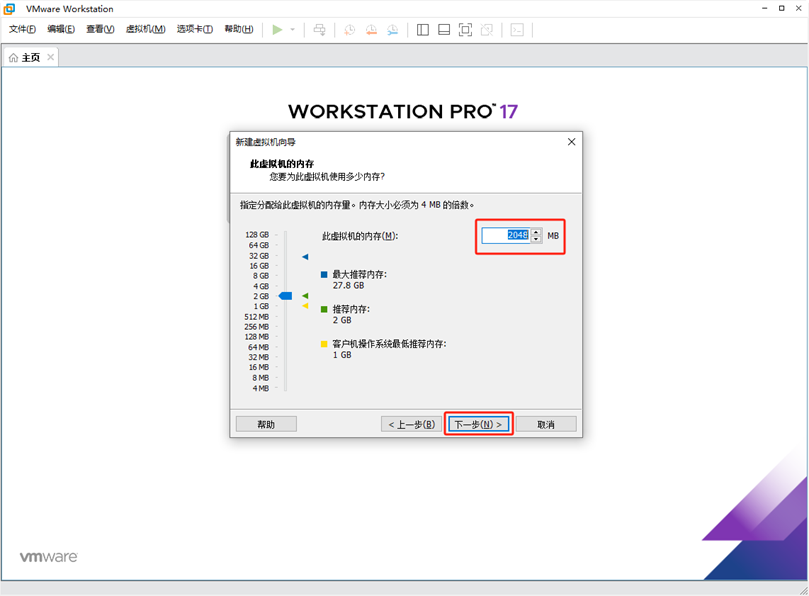Open the 文件(F) menu
809x596 pixels.
click(22, 29)
